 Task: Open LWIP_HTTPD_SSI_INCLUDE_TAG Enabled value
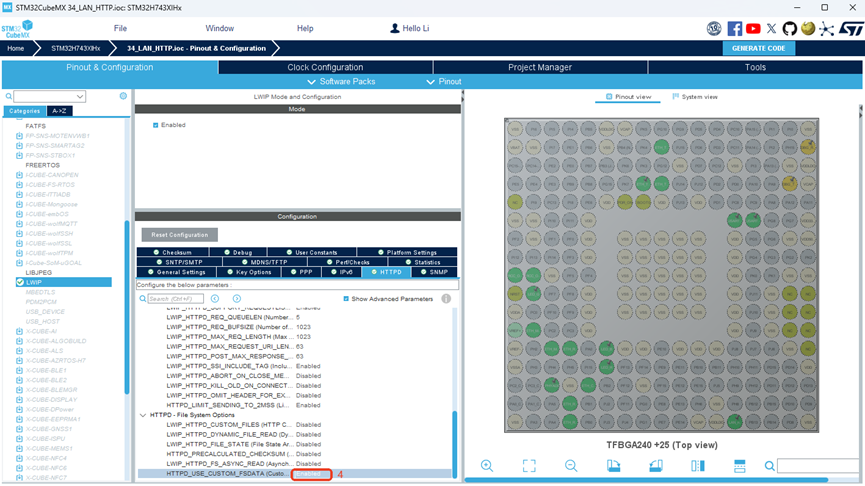click(308, 366)
